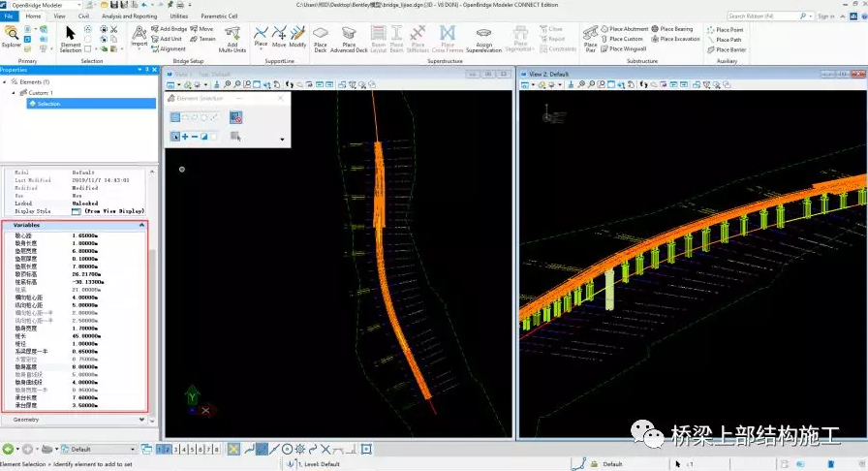868x471 pixels.
Task: Choose the SupportLine Modify tool
Action: click(297, 37)
